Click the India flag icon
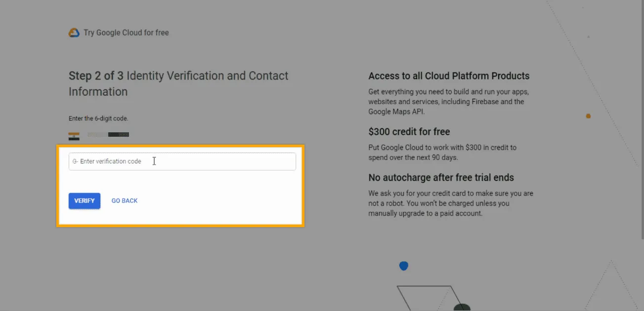 click(74, 136)
